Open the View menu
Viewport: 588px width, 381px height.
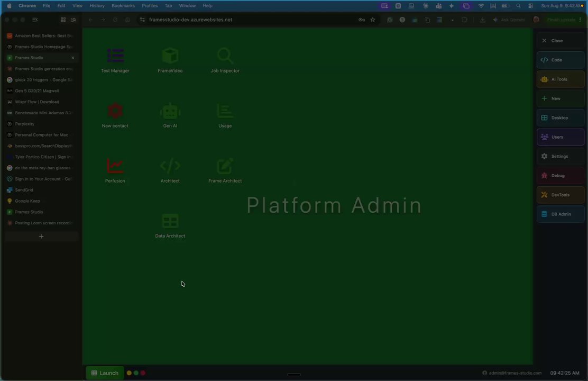[x=77, y=6]
